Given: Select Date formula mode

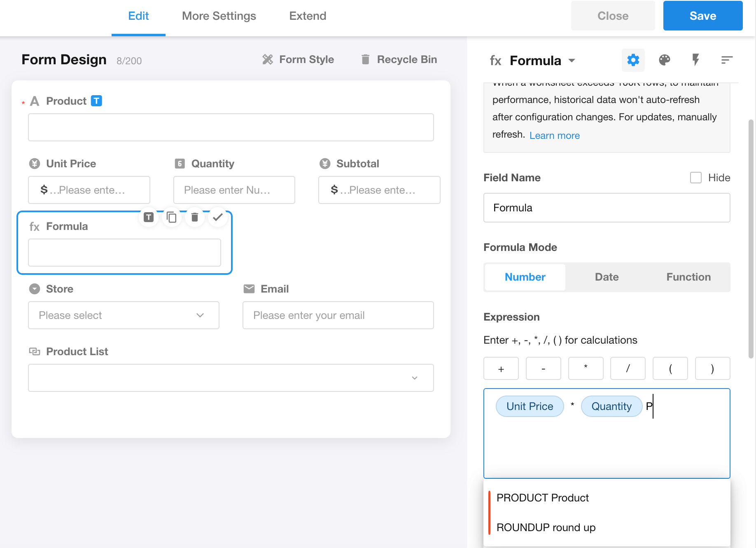Looking at the screenshot, I should pyautogui.click(x=607, y=277).
